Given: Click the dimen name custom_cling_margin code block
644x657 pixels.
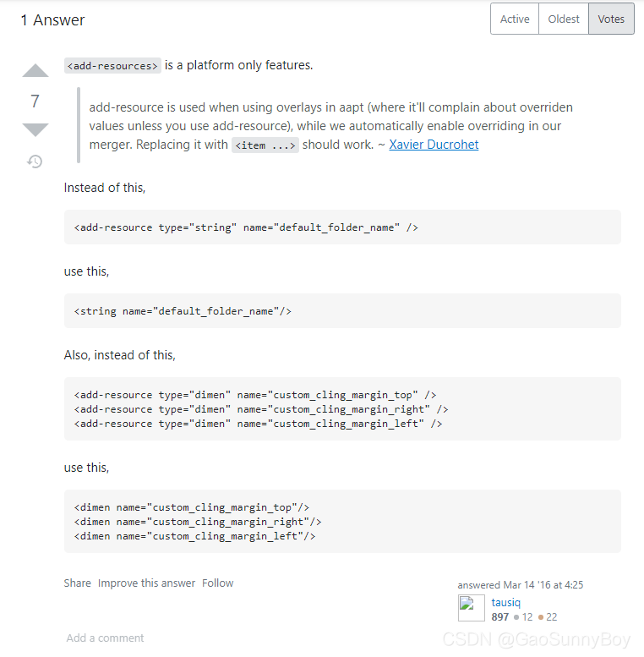Looking at the screenshot, I should (342, 521).
